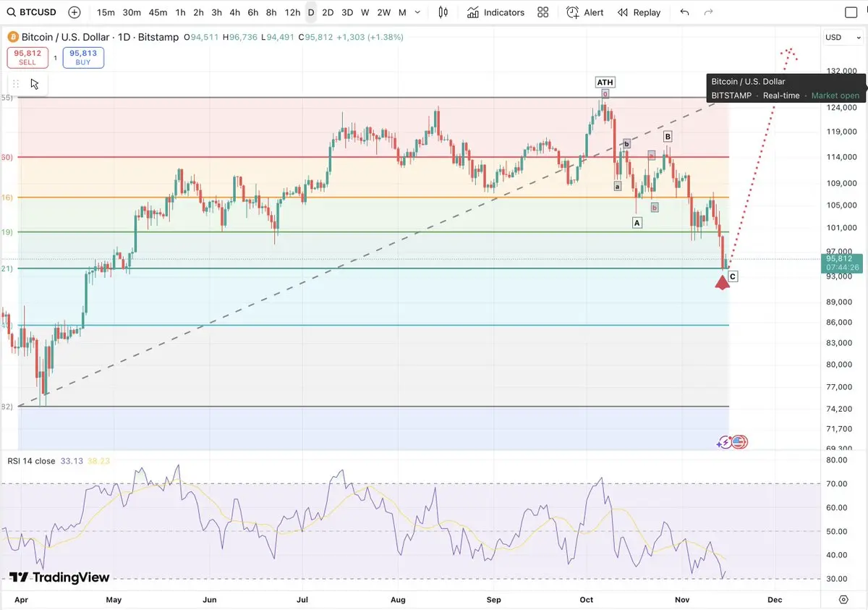Click the purple lightning event icon
The image size is (868, 610).
pyautogui.click(x=724, y=441)
